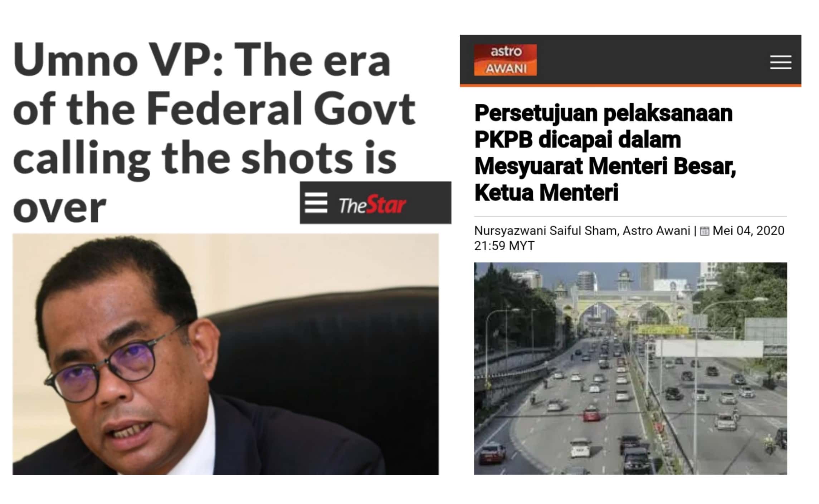Click Astro Awani text in the byline
Screen dimensions: 819x504
pos(656,231)
